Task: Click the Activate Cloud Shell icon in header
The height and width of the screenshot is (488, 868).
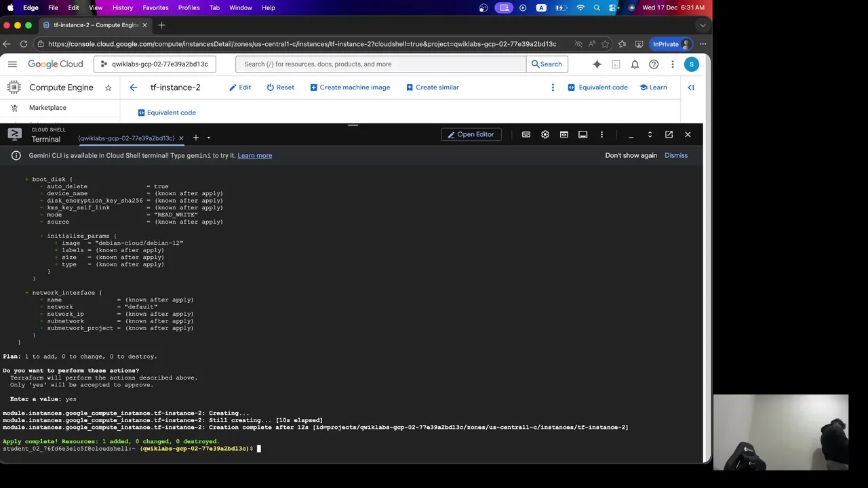Action: pos(616,64)
